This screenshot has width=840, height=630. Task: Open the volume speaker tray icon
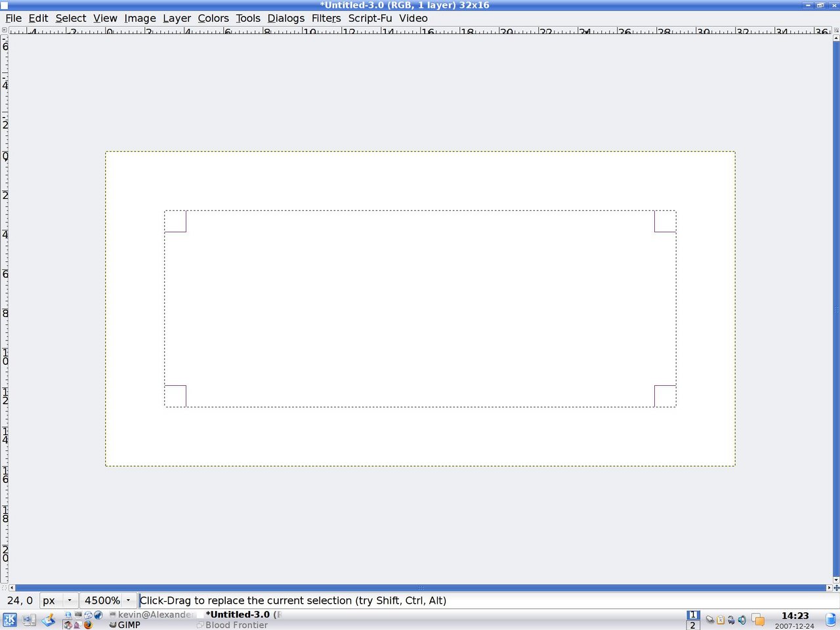pos(742,619)
